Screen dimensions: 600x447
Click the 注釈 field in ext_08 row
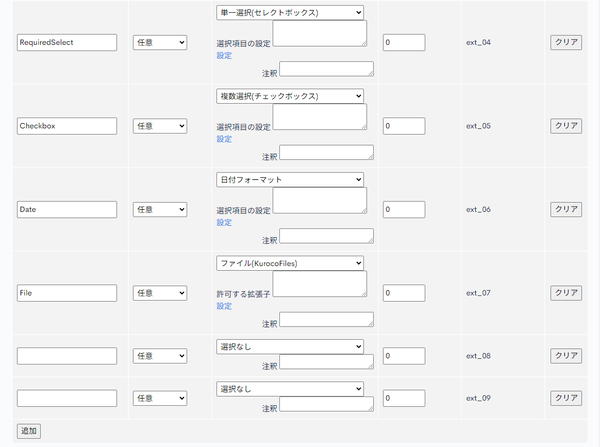[x=326, y=362]
